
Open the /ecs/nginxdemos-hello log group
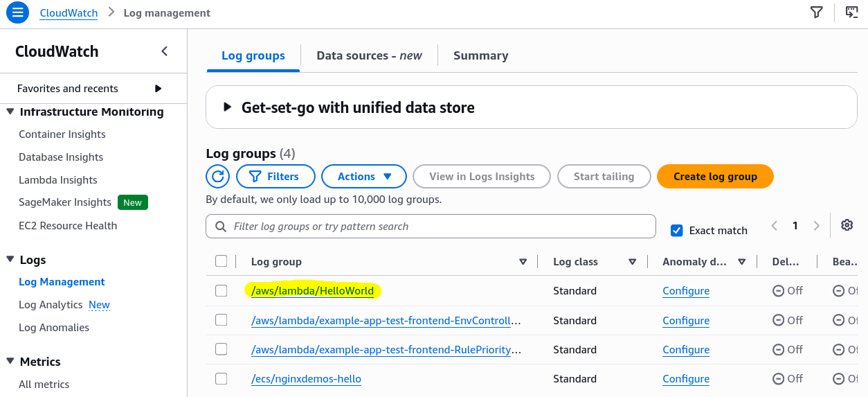point(306,378)
